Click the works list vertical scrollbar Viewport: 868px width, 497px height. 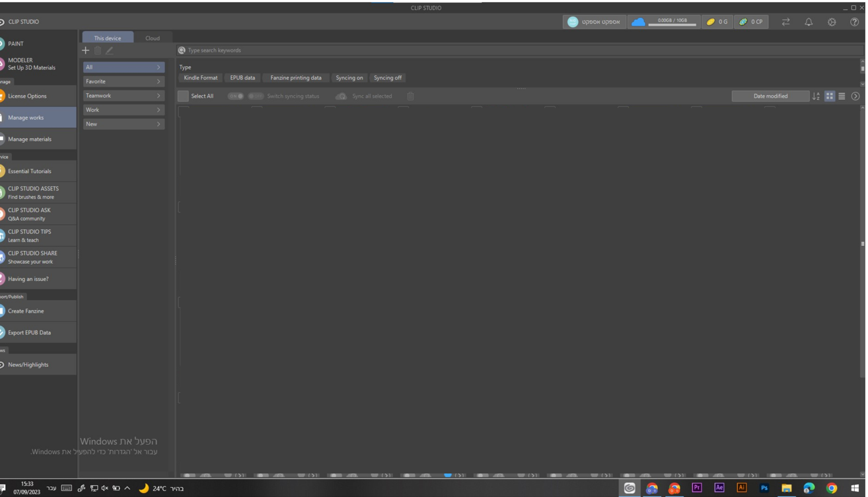[x=863, y=243]
